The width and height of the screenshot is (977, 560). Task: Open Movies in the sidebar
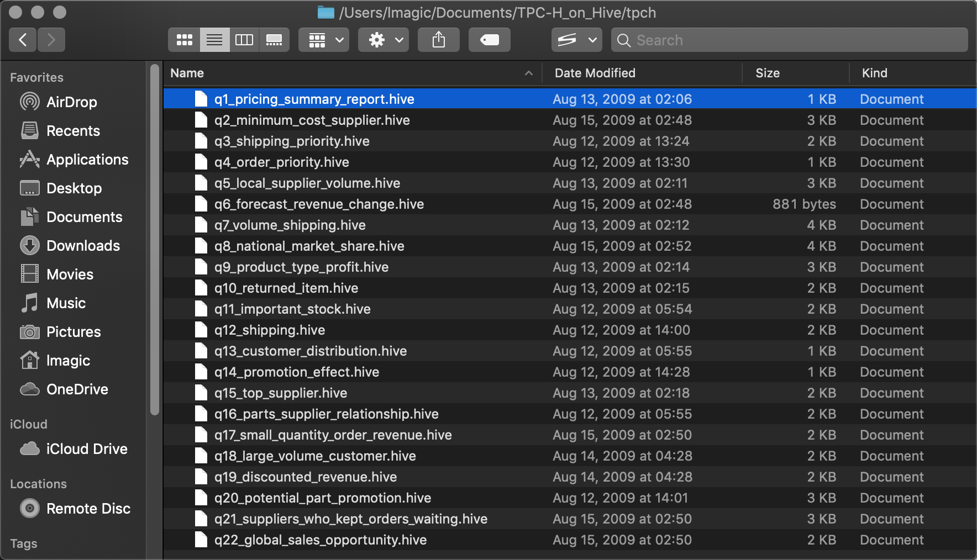point(72,274)
